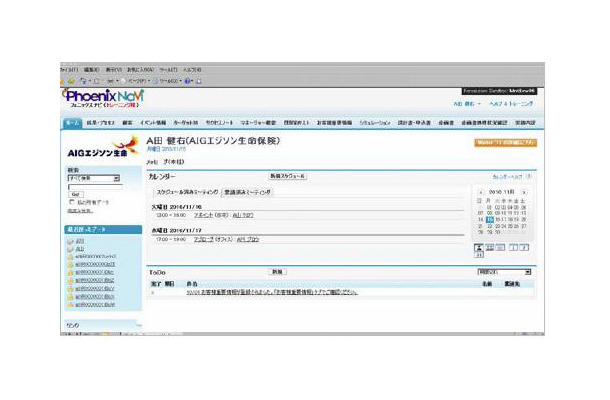The height and width of the screenshot is (400, 610).
Task: Select the highlighted date in mini calendar
Action: pos(490,218)
